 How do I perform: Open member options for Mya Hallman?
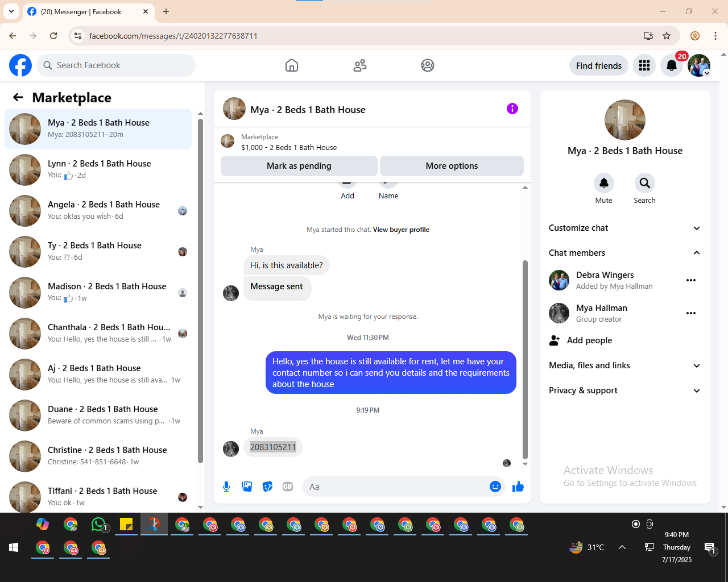tap(691, 313)
